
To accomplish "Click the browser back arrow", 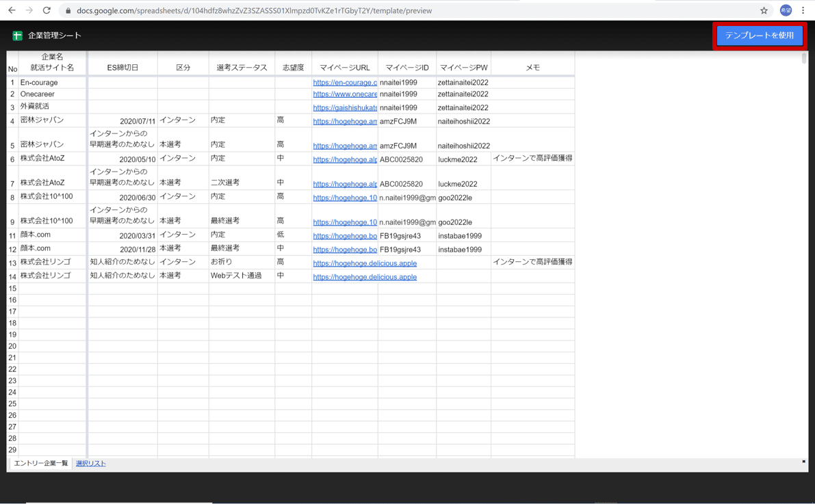I will (x=12, y=10).
